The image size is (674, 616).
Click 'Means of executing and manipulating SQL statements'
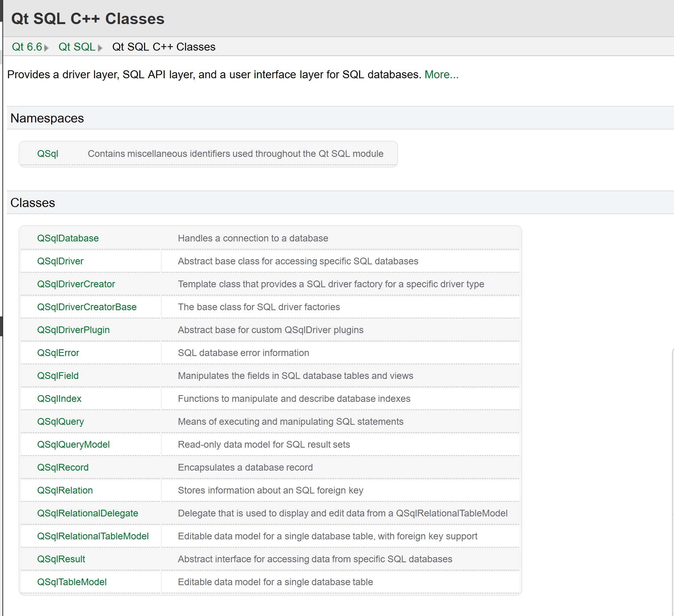[x=291, y=422]
